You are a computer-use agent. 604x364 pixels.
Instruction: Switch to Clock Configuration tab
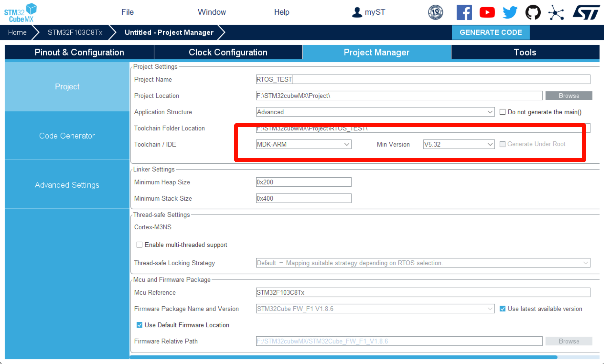pos(228,52)
